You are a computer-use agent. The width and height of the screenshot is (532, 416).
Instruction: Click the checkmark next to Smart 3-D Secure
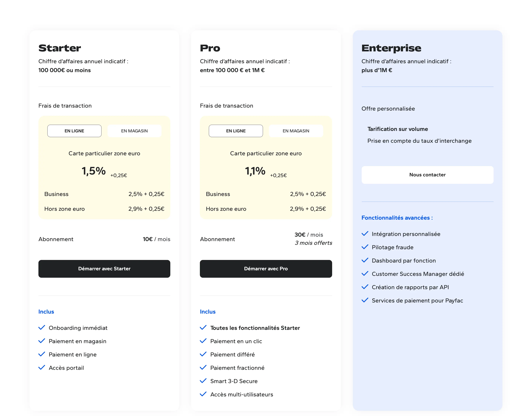point(203,381)
